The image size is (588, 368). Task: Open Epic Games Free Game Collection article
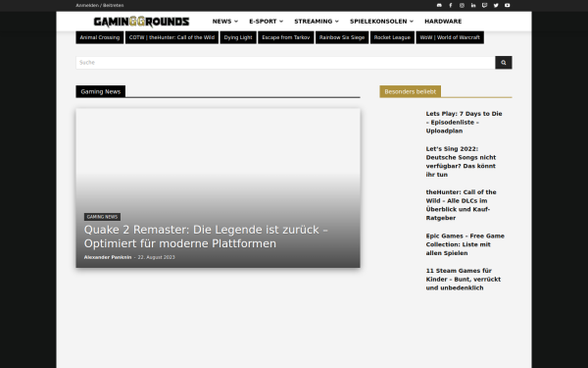[465, 244]
